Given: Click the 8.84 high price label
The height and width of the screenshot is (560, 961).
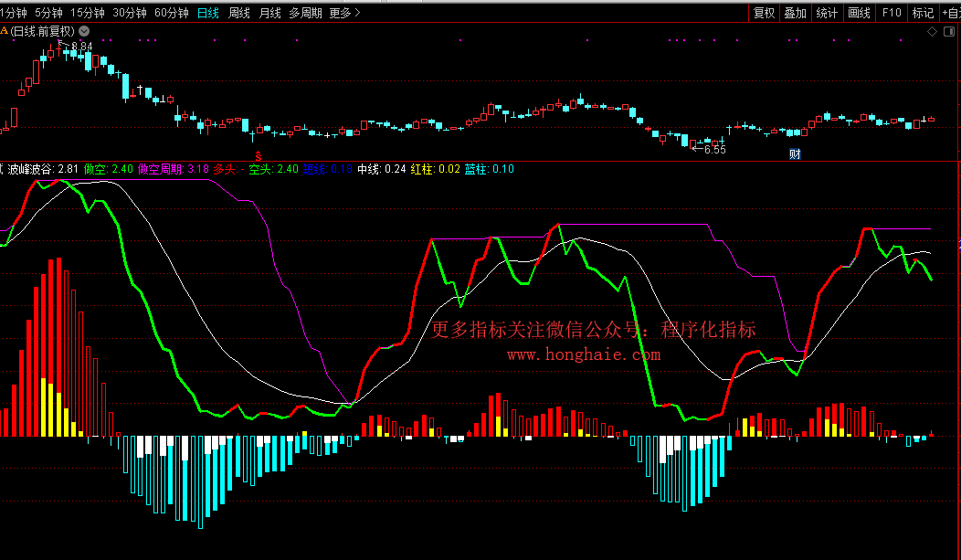Looking at the screenshot, I should tap(81, 47).
